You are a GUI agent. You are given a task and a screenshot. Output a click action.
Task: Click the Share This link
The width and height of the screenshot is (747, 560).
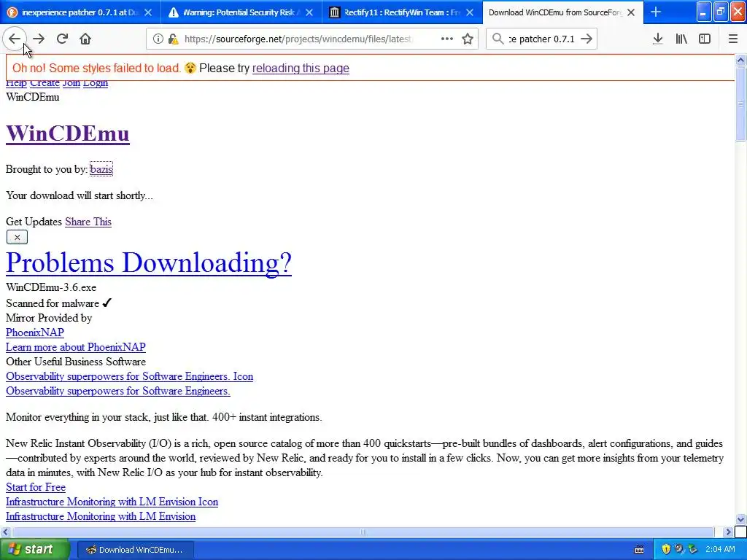tap(88, 222)
